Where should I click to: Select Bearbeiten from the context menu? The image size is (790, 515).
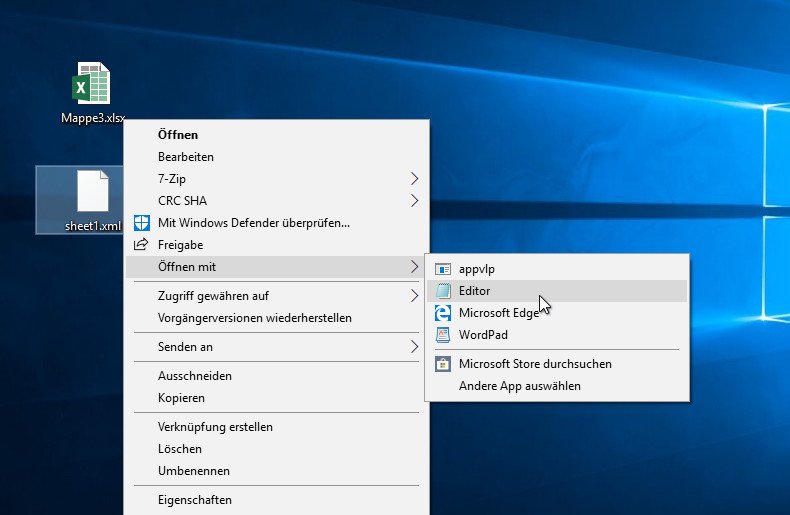tap(186, 157)
